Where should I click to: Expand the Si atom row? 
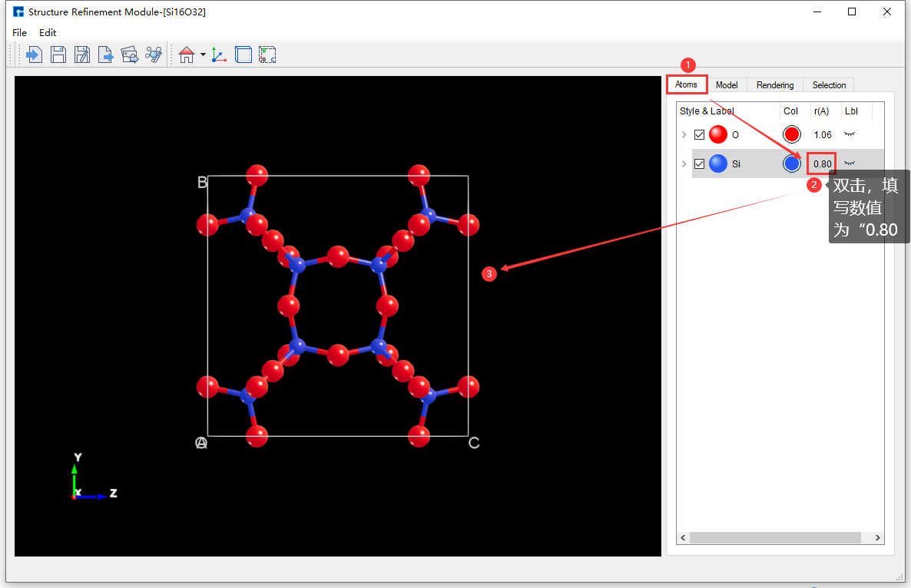tap(684, 164)
